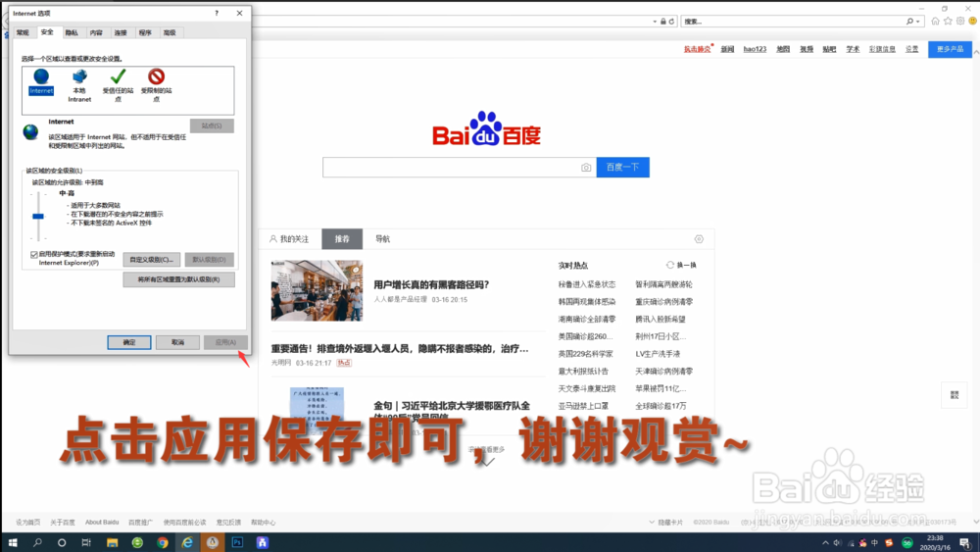Expand the system tray hidden icons chevron
Image resolution: width=980 pixels, height=552 pixels.
click(x=825, y=542)
